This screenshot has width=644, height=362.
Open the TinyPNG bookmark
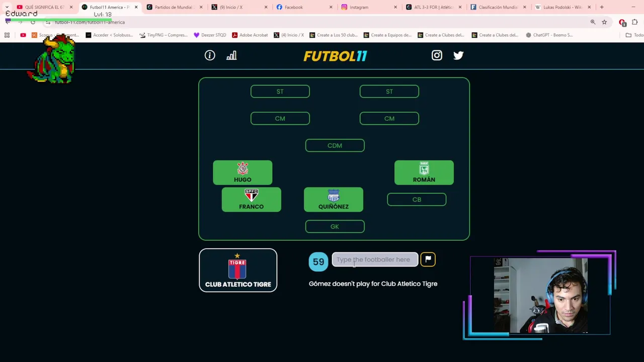click(164, 35)
